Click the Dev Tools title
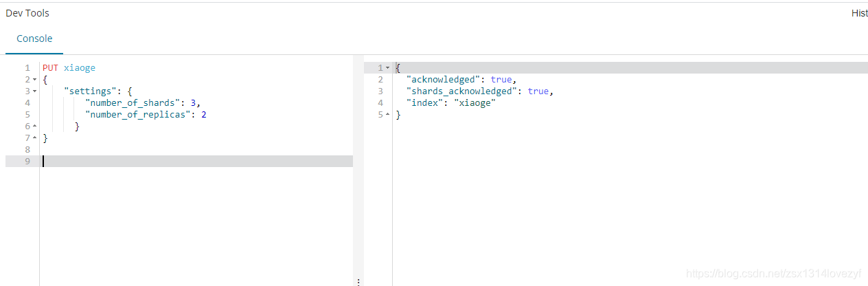The height and width of the screenshot is (286, 868). [x=27, y=13]
